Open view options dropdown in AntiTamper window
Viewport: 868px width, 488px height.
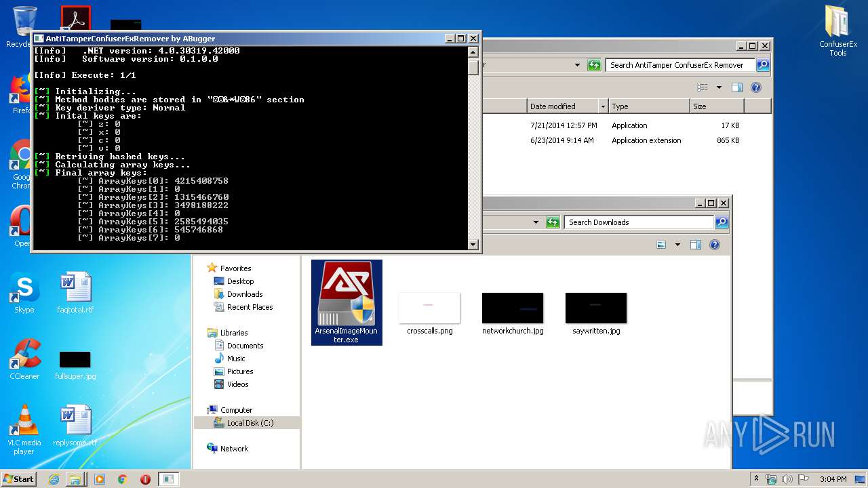718,87
